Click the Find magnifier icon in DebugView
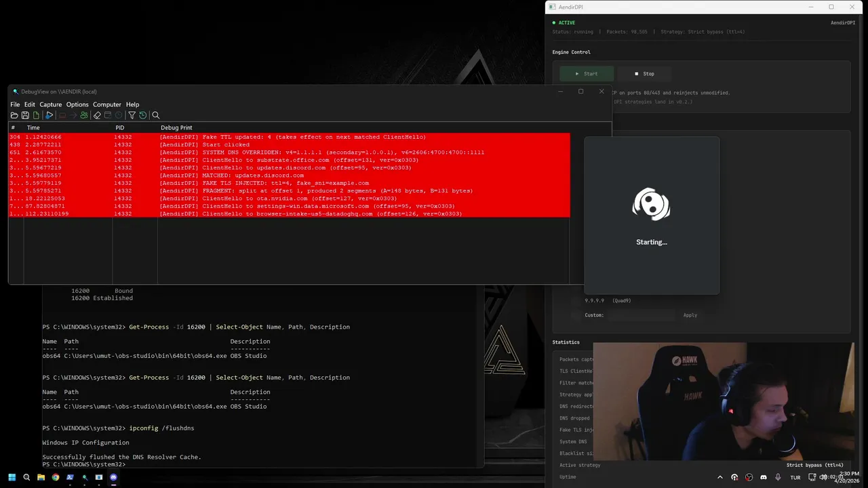This screenshot has height=488, width=868. 156,115
